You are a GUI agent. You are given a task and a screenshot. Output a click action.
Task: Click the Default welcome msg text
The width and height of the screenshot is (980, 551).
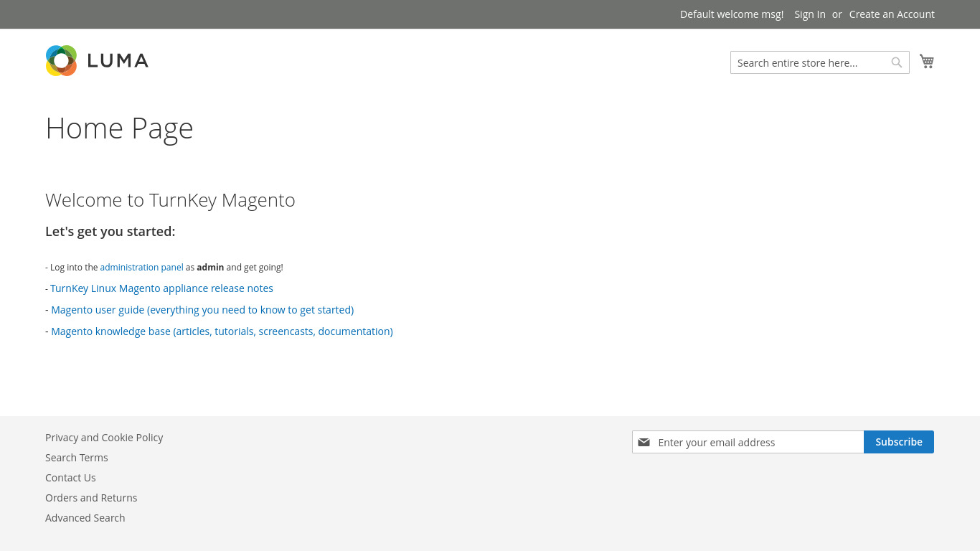click(x=731, y=14)
